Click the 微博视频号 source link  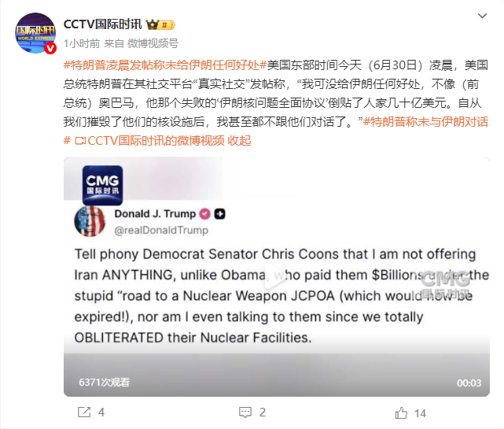(x=153, y=43)
